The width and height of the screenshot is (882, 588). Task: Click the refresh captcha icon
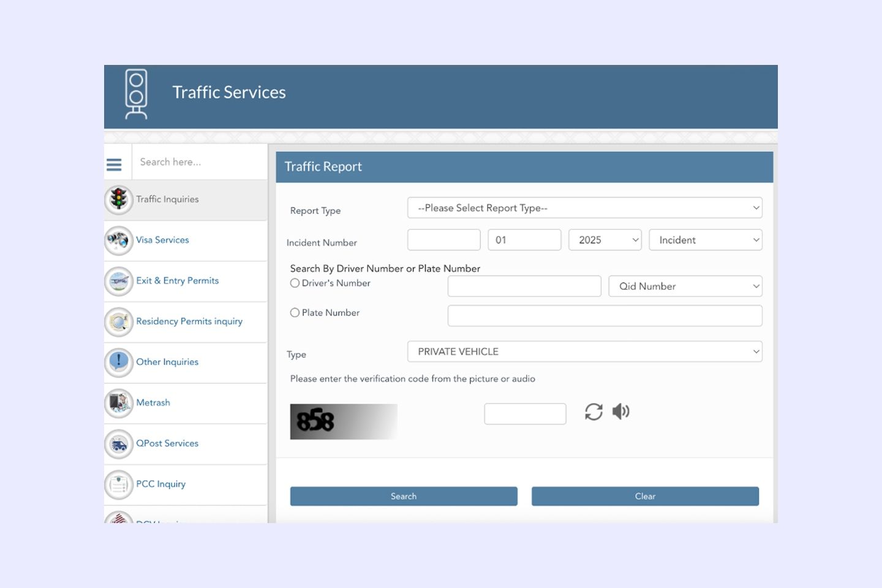point(594,412)
